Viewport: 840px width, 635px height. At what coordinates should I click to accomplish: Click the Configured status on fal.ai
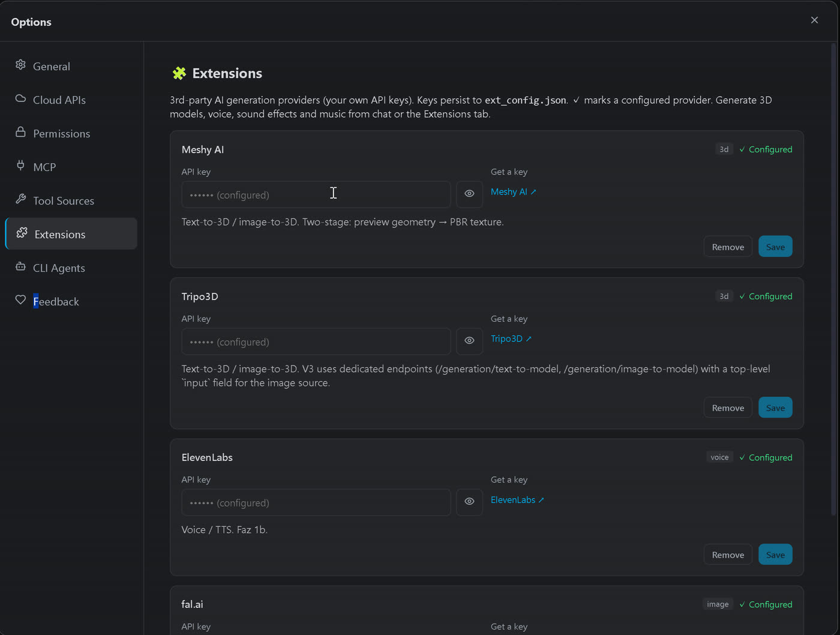click(766, 604)
